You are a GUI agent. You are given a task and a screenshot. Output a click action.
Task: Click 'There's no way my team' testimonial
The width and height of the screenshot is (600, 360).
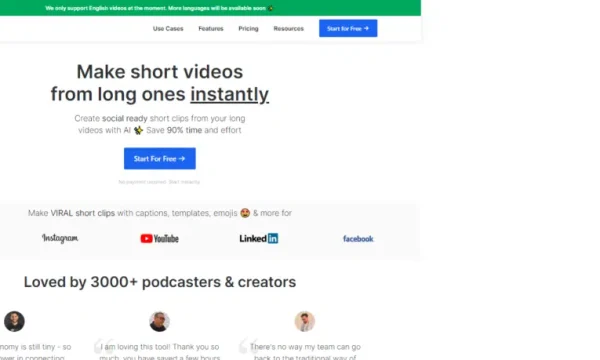[x=305, y=352]
